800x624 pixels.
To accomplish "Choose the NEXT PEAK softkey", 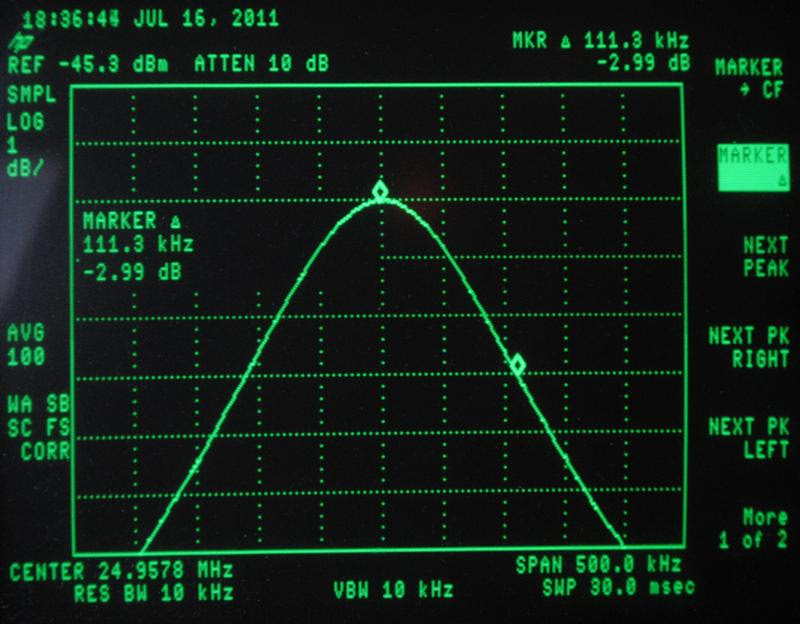I will [765, 257].
